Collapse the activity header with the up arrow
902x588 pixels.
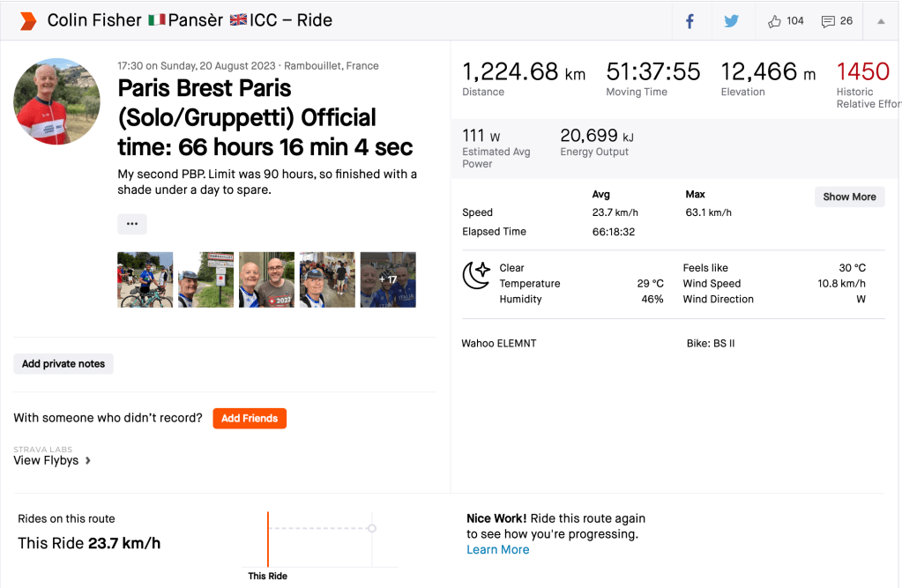[x=880, y=21]
